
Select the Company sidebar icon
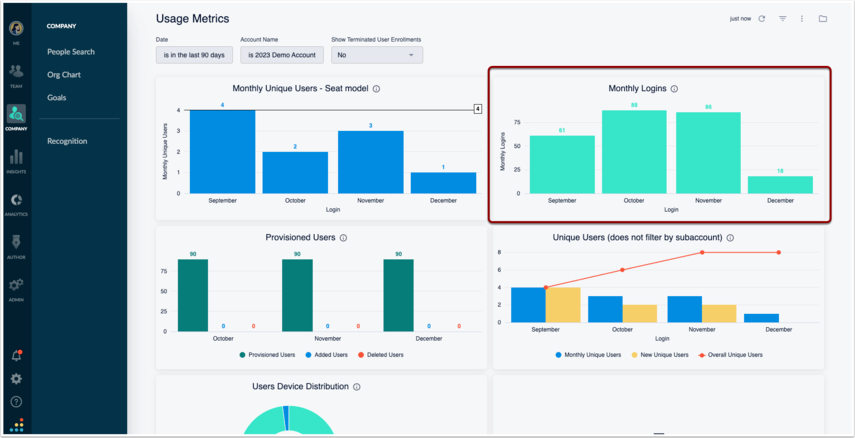coord(16,113)
